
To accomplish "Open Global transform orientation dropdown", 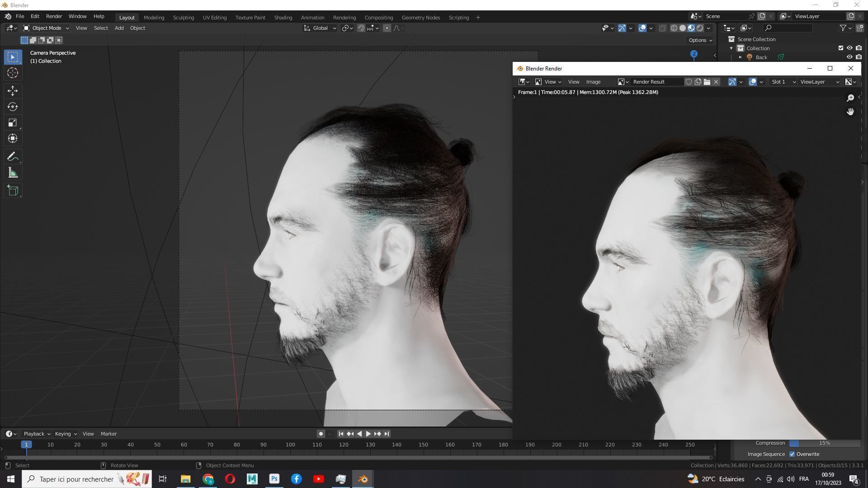I will [x=320, y=28].
